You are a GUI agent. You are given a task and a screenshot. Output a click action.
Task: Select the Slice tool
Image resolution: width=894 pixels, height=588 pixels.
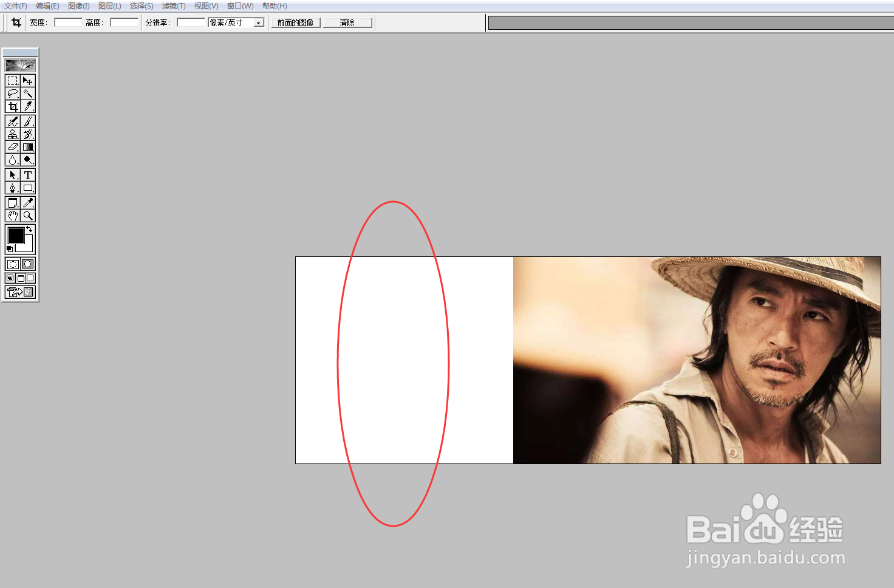click(x=28, y=106)
